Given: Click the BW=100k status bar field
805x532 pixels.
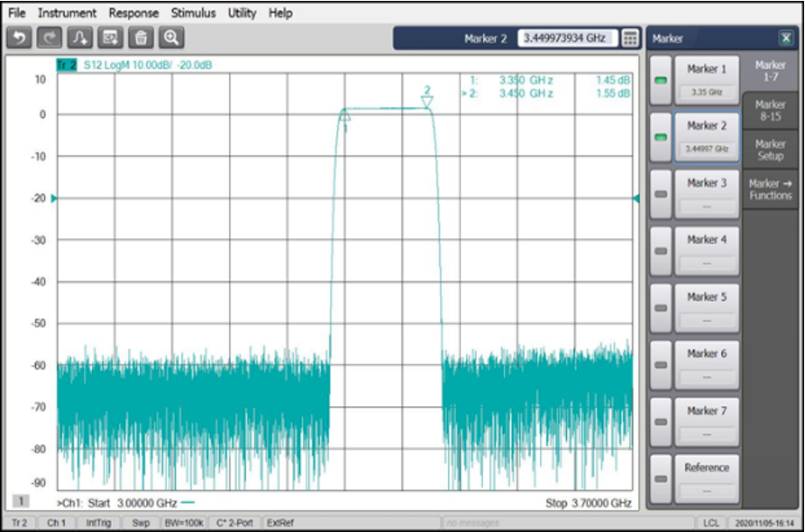Looking at the screenshot, I should point(183,522).
